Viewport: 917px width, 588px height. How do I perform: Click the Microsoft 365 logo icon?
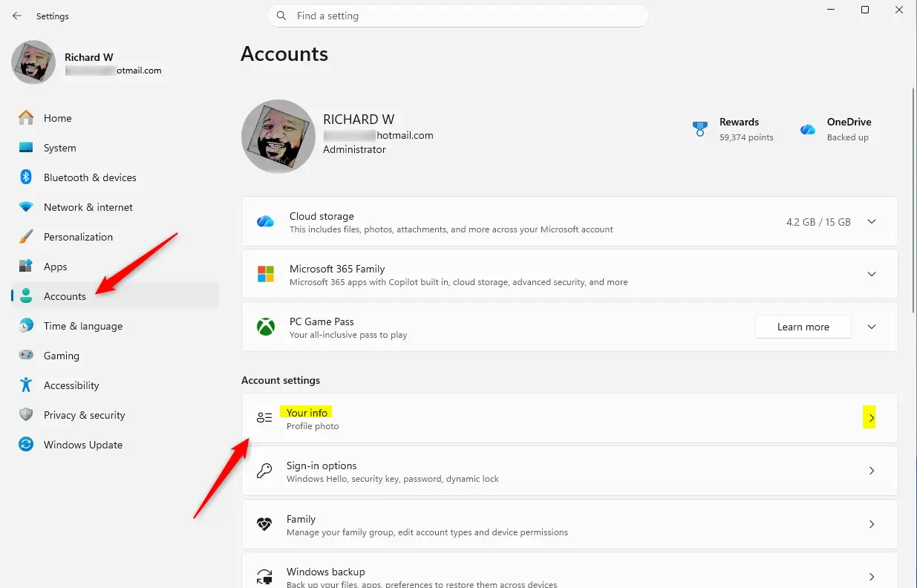click(x=265, y=274)
